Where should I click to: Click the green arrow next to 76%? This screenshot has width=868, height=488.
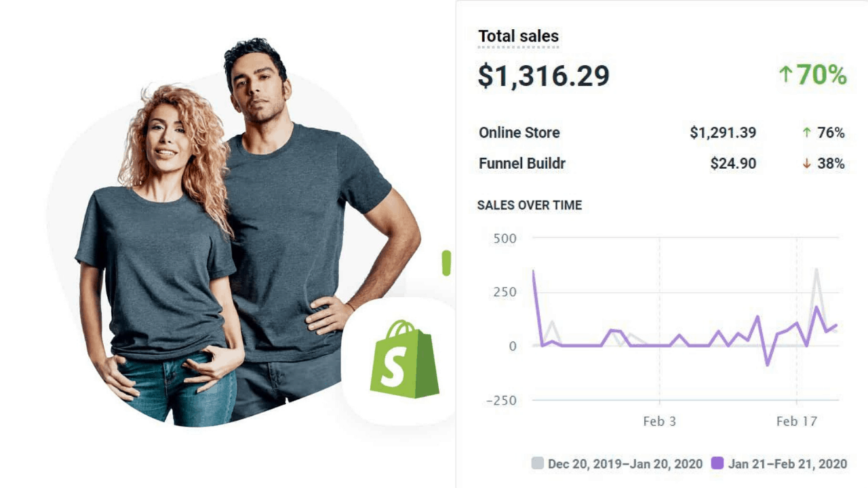point(806,133)
